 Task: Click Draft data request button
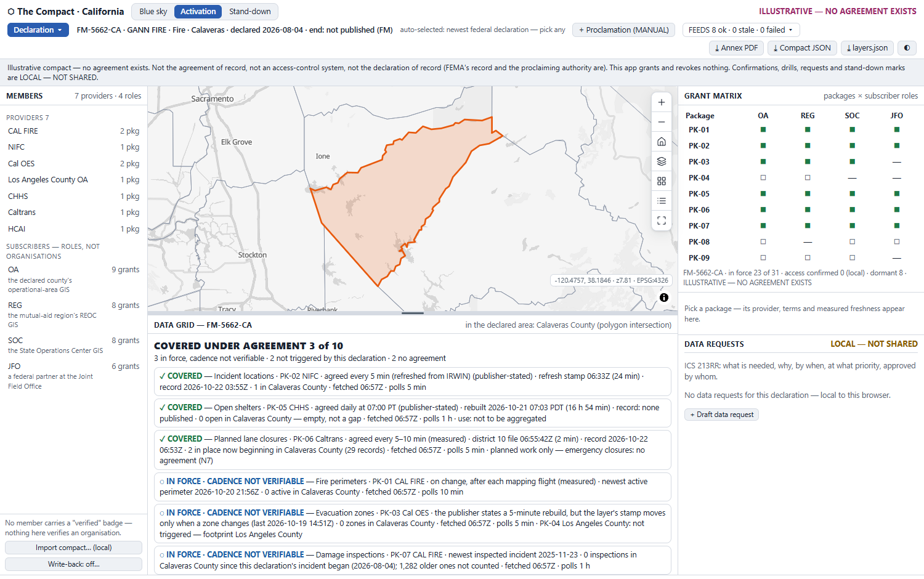[721, 415]
